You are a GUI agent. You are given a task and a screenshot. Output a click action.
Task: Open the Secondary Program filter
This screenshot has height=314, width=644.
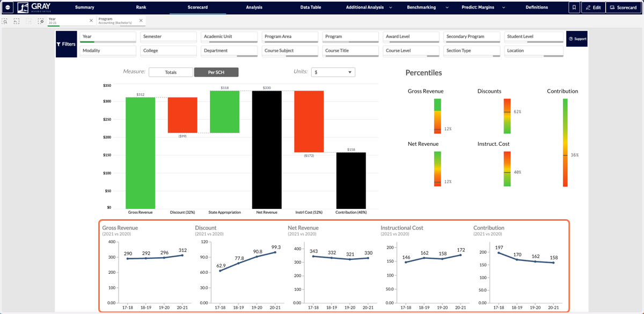(x=472, y=37)
